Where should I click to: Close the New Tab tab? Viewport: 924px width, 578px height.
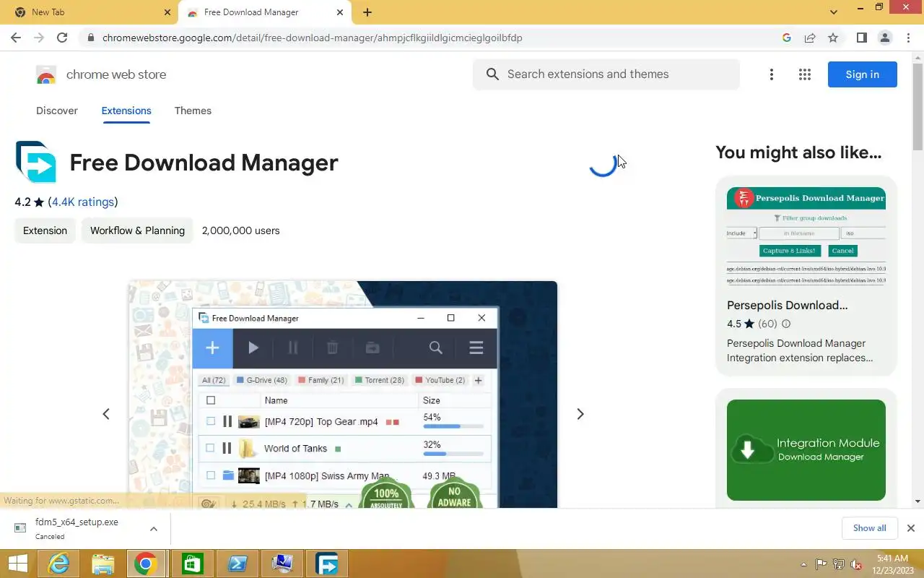coord(167,12)
